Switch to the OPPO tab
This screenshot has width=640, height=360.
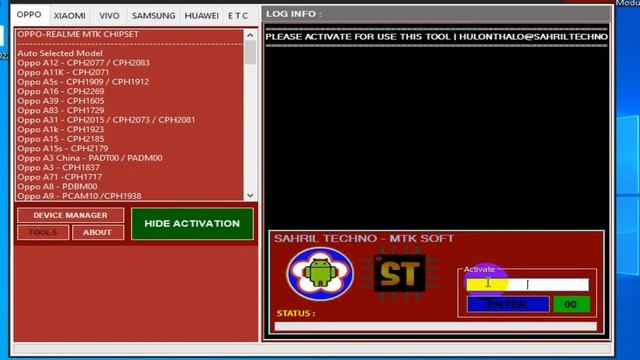tap(29, 15)
